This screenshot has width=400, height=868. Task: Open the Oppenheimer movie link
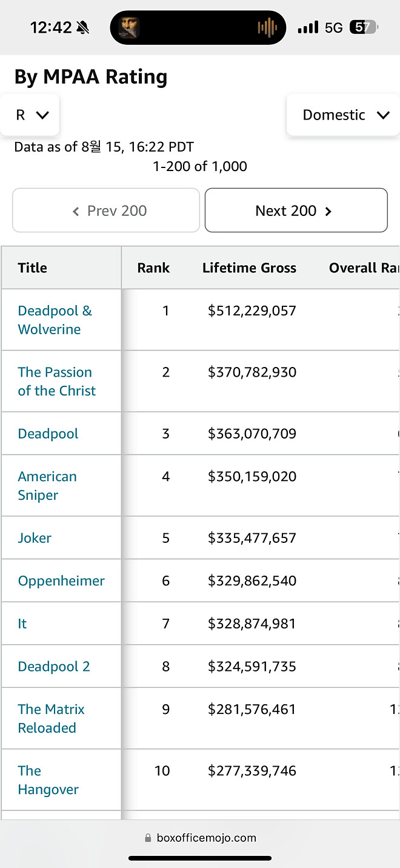[61, 580]
